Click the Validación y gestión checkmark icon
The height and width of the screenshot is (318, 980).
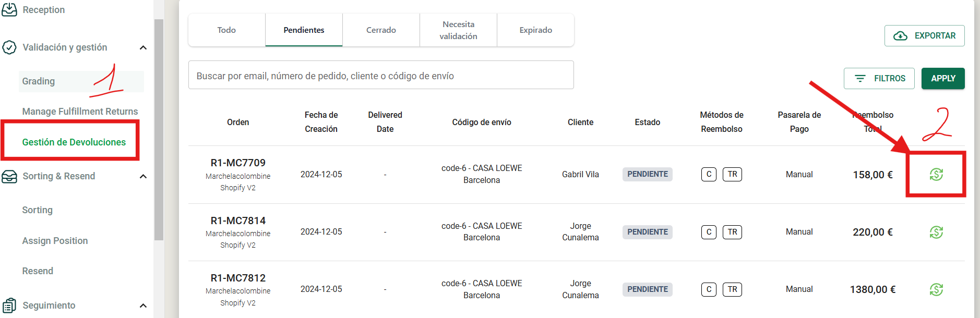pyautogui.click(x=9, y=47)
